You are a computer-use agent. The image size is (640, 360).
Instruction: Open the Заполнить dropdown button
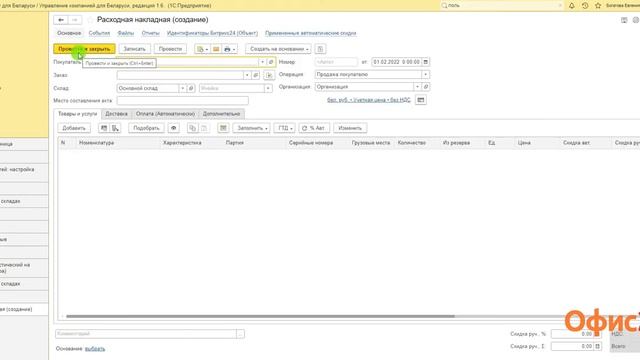(251, 128)
